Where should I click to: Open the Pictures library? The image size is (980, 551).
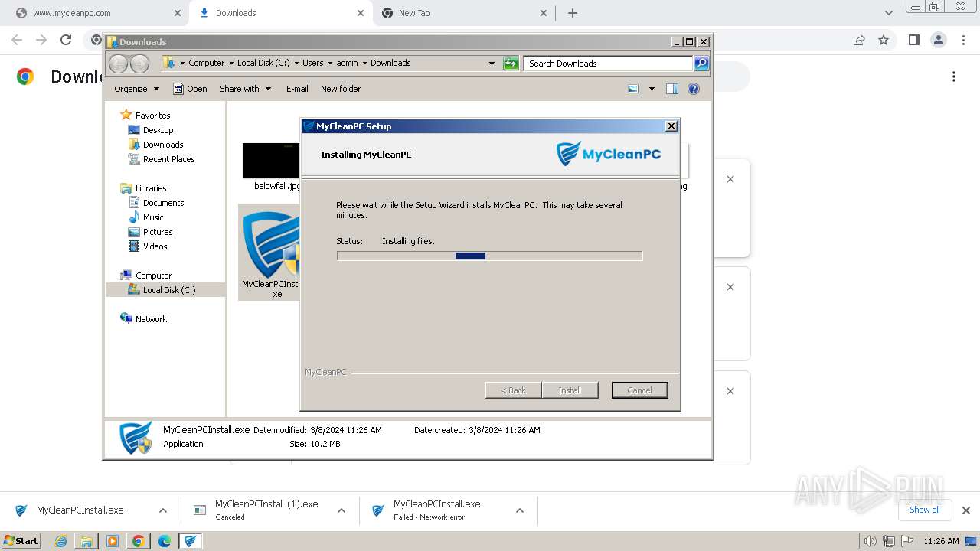coord(158,232)
